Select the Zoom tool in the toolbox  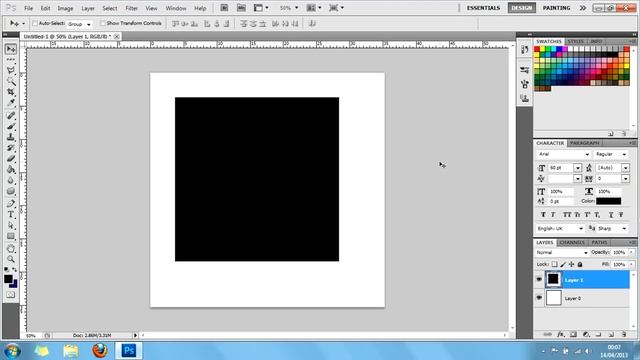coord(11,259)
